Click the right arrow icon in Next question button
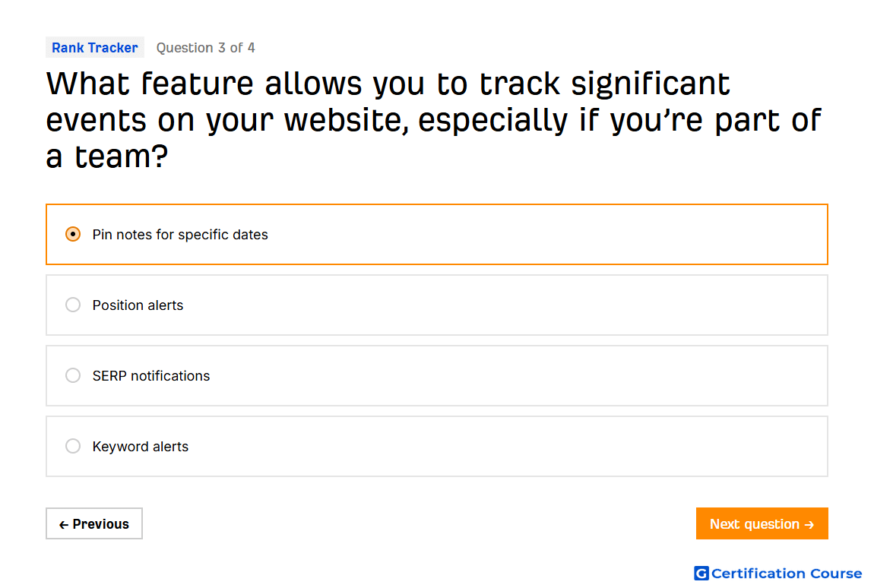The width and height of the screenshot is (874, 588). [809, 524]
